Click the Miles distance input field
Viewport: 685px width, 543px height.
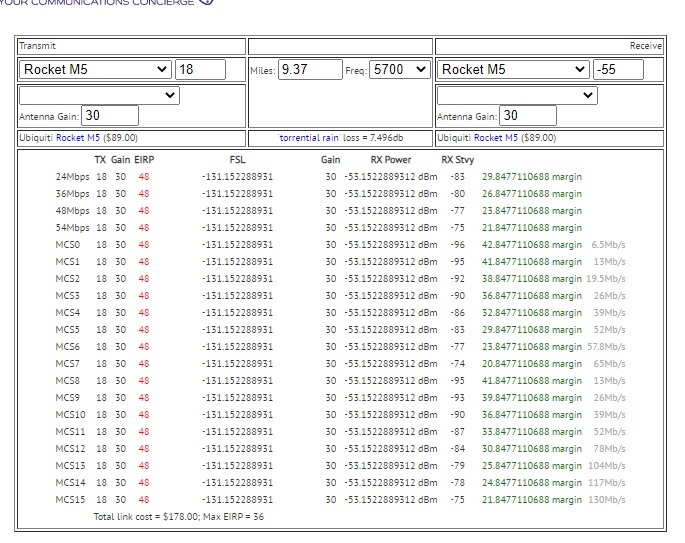pyautogui.click(x=309, y=70)
